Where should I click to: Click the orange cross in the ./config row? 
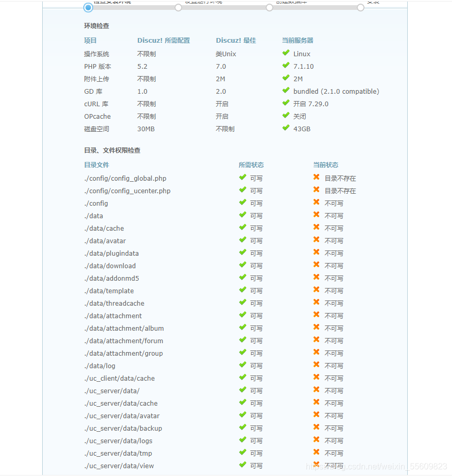pyautogui.click(x=316, y=202)
